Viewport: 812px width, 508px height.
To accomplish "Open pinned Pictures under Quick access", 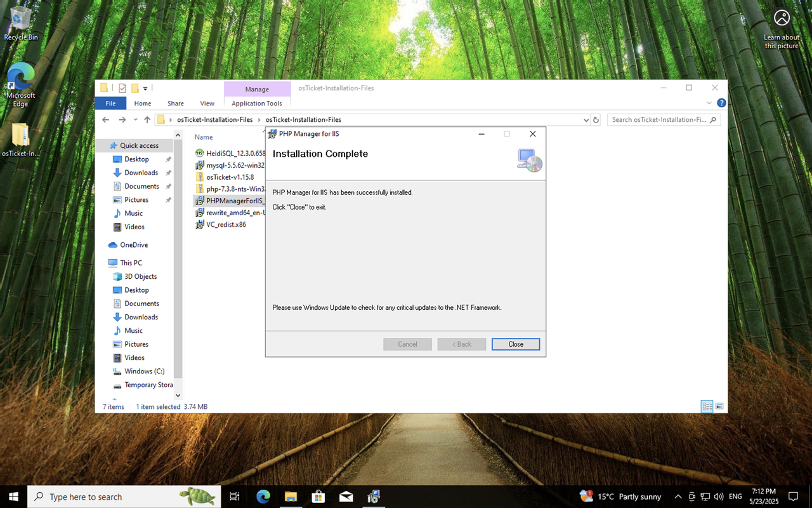I will [136, 199].
